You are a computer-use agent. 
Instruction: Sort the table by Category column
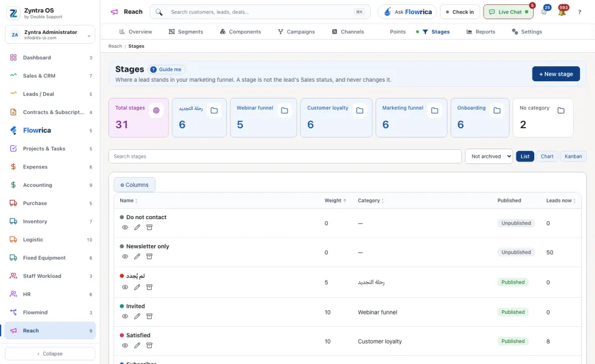(371, 201)
